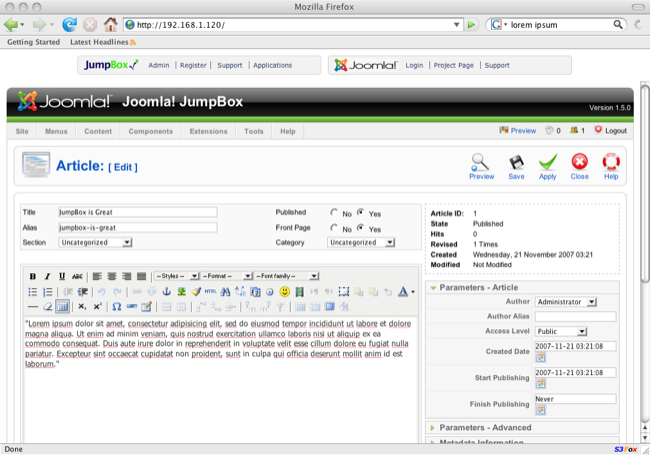
Task: Open the Extensions menu
Action: coord(209,131)
